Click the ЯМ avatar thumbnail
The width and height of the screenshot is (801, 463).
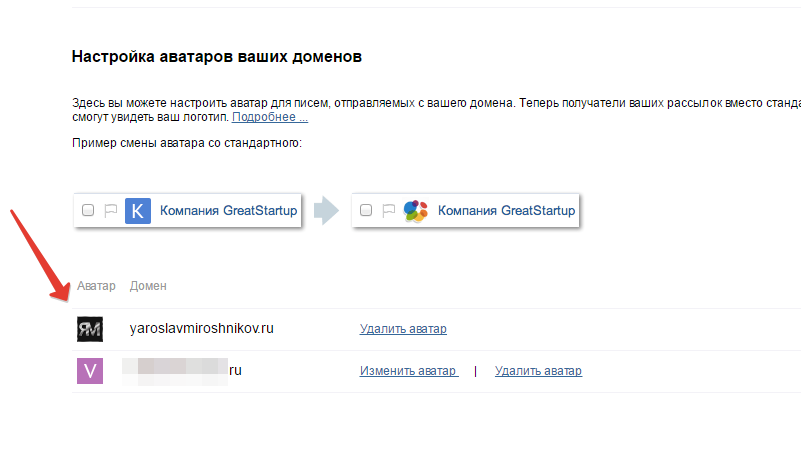[90, 329]
